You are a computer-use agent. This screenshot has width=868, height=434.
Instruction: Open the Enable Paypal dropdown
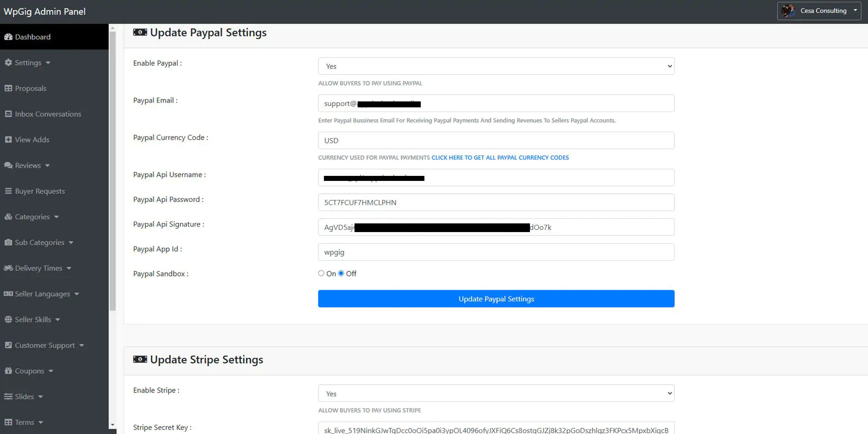pos(496,66)
